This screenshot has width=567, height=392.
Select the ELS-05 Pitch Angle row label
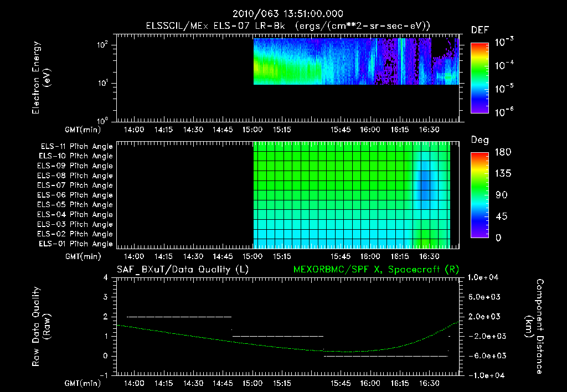[75, 205]
